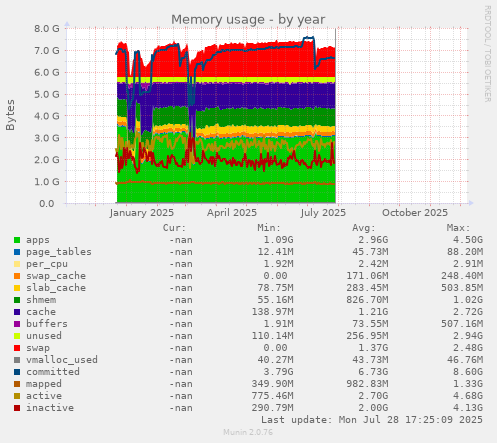
Task: Click the 'inactive' legend label
Action: point(50,408)
